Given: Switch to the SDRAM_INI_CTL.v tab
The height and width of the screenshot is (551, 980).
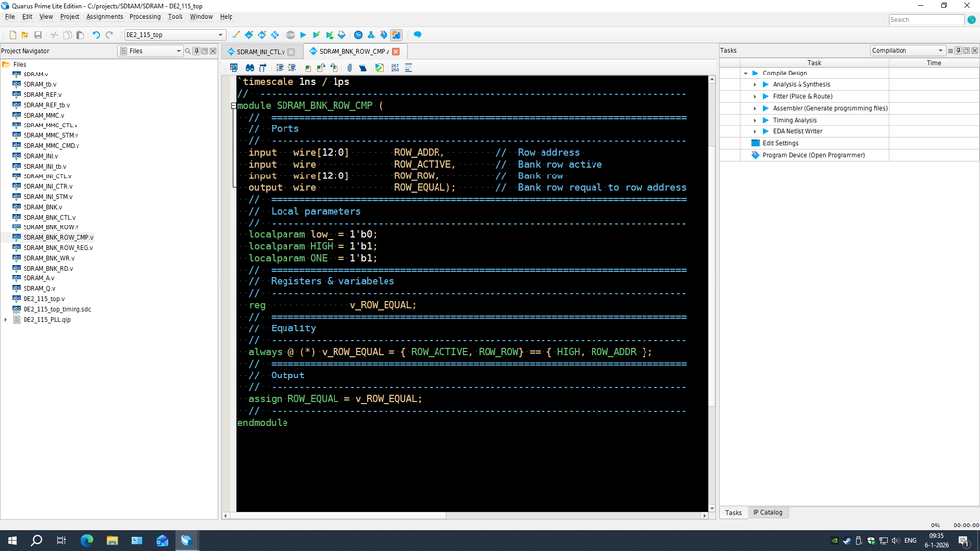Looking at the screenshot, I should 260,52.
